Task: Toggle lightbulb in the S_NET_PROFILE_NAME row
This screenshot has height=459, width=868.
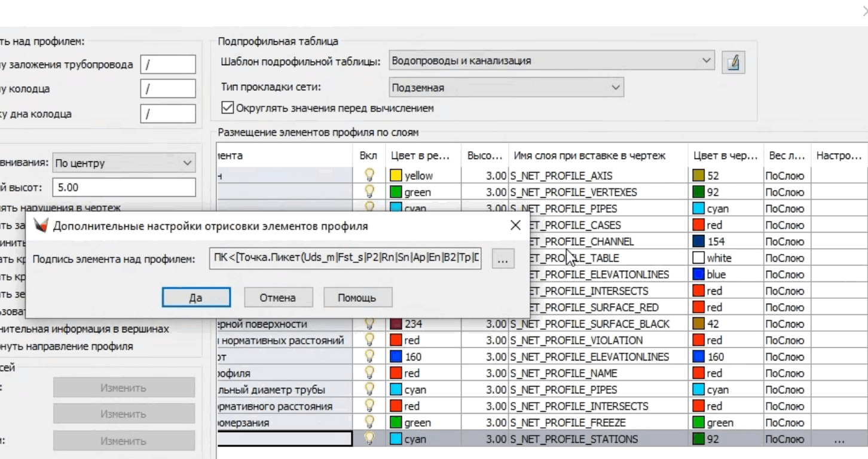Action: [x=369, y=373]
